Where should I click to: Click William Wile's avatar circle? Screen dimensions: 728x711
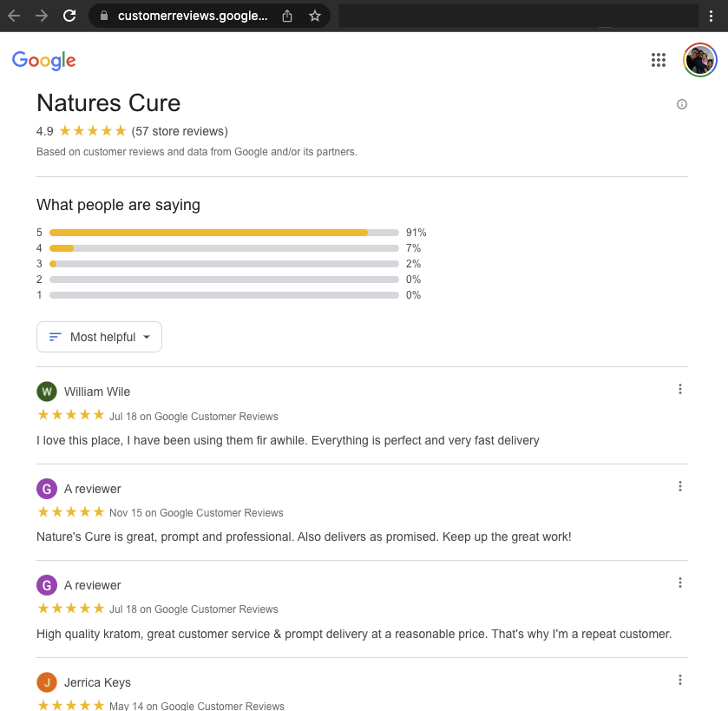pyautogui.click(x=46, y=392)
